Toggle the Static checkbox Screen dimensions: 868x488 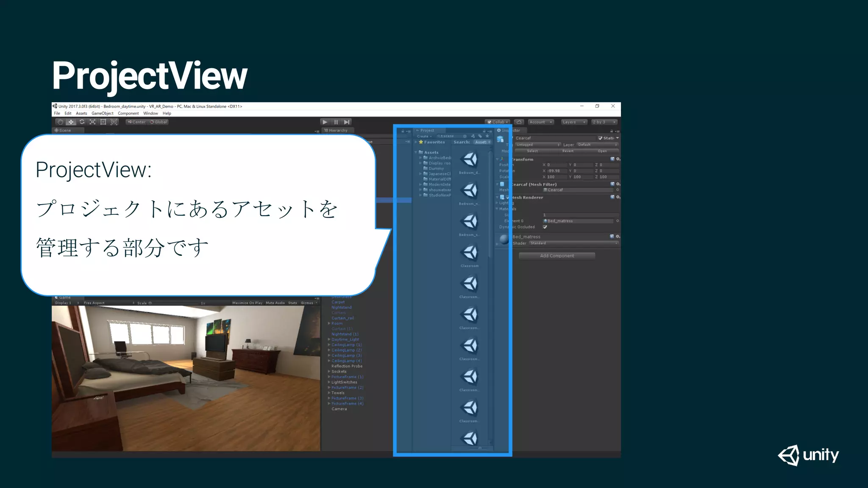[601, 138]
